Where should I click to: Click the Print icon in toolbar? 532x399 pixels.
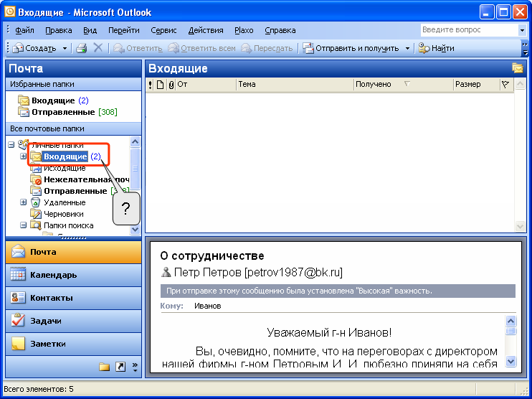pyautogui.click(x=82, y=49)
